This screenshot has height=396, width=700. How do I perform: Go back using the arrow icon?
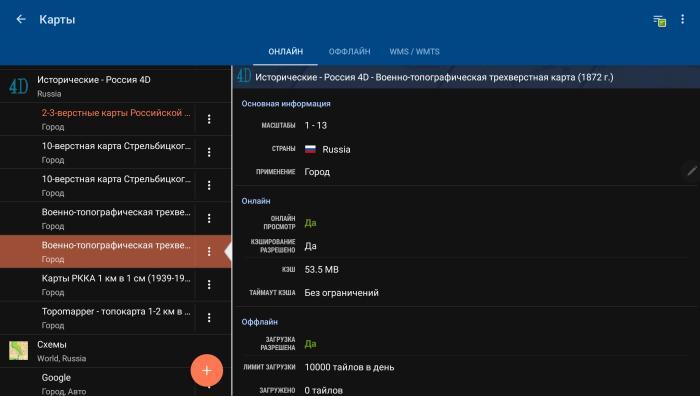click(21, 19)
